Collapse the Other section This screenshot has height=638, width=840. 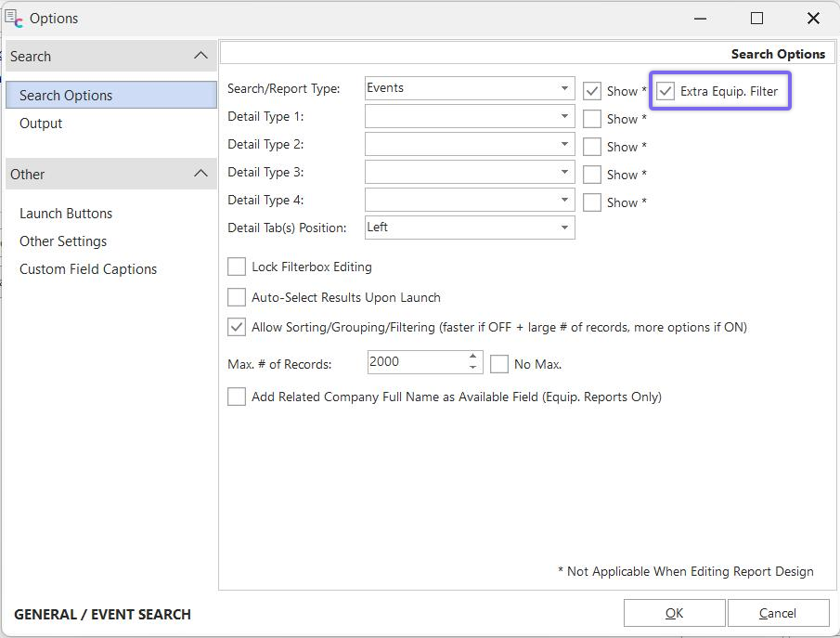pos(200,174)
